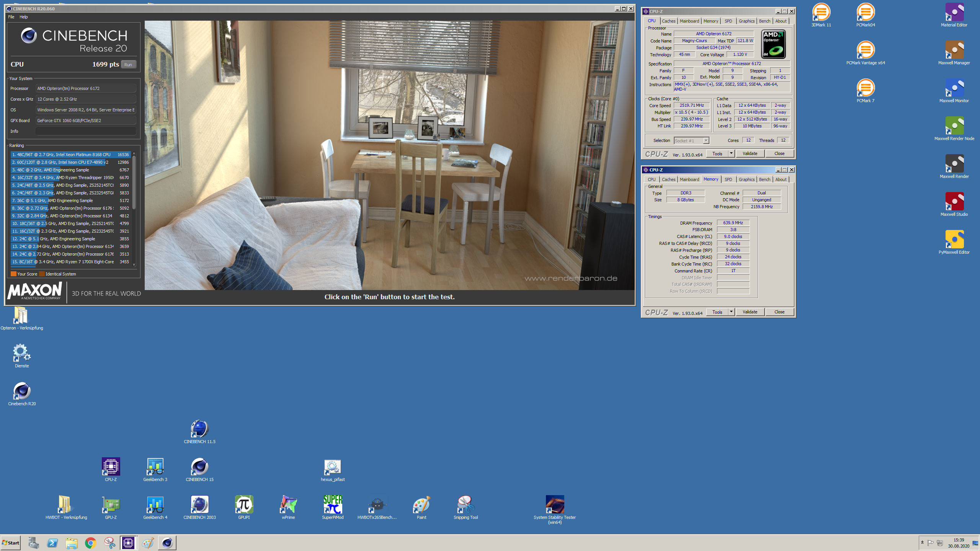Screen dimensions: 980x551
Task: Switch to Caches tab in top CPU-Z
Action: point(668,21)
